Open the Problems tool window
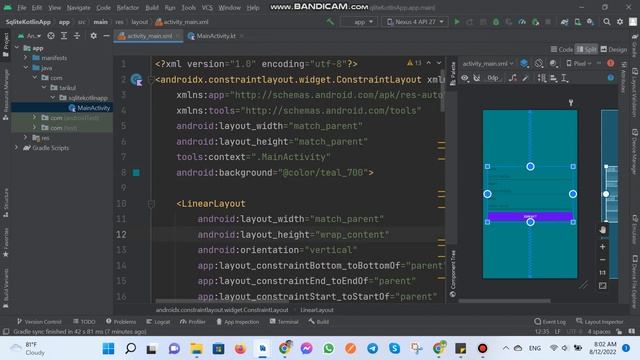Screen dimensions: 640x360 pyautogui.click(x=121, y=322)
